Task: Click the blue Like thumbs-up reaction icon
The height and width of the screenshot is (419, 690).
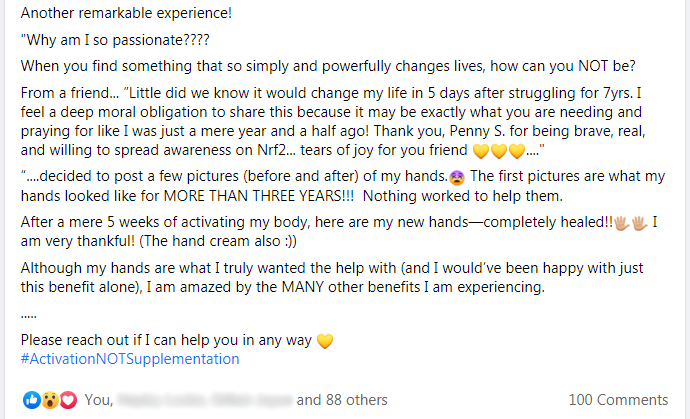Action: [x=32, y=400]
